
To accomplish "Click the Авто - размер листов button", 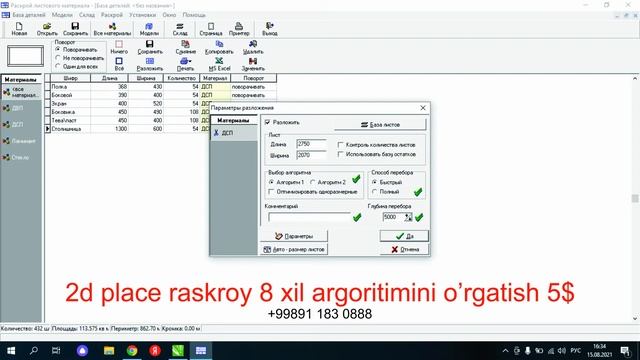I will [x=294, y=249].
